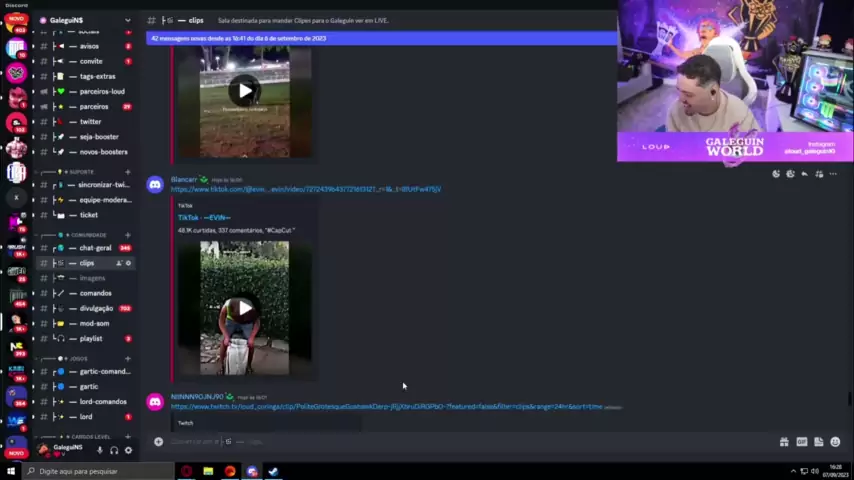Play the second TikTok video
This screenshot has height=480, width=854.
click(244, 308)
